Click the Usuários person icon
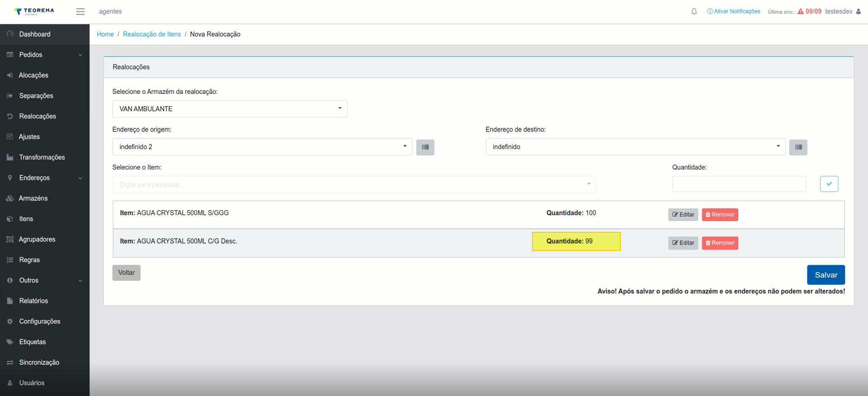The height and width of the screenshot is (396, 868). [10, 383]
